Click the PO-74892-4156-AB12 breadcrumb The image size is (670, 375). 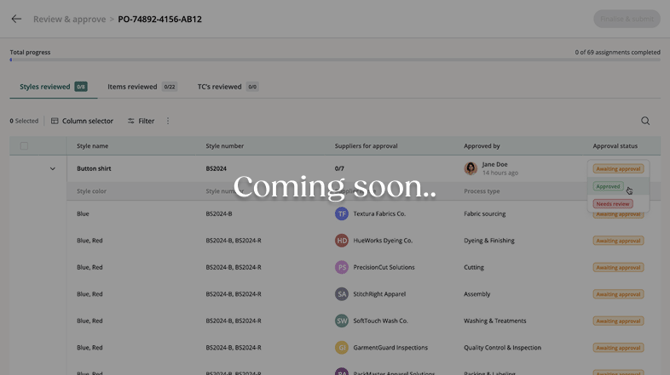(160, 19)
